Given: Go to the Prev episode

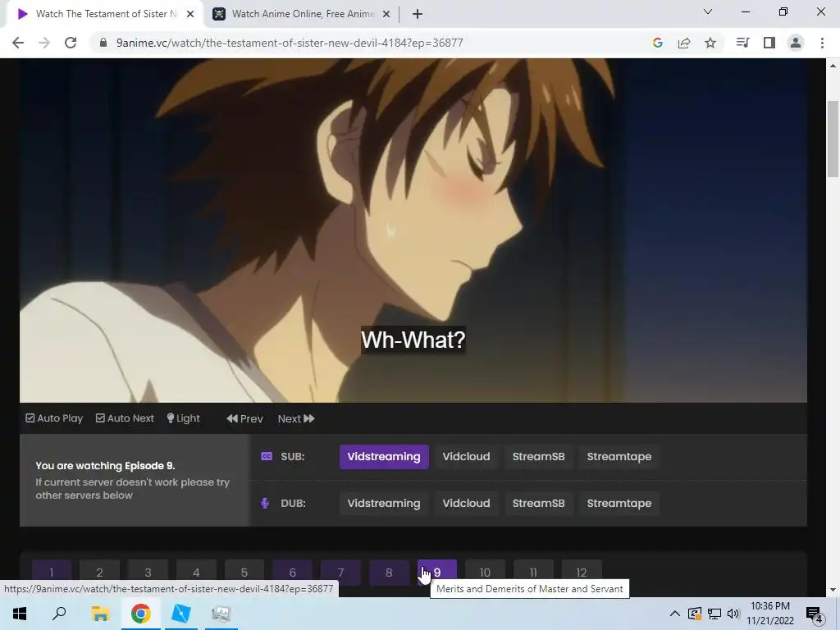Looking at the screenshot, I should [x=244, y=419].
